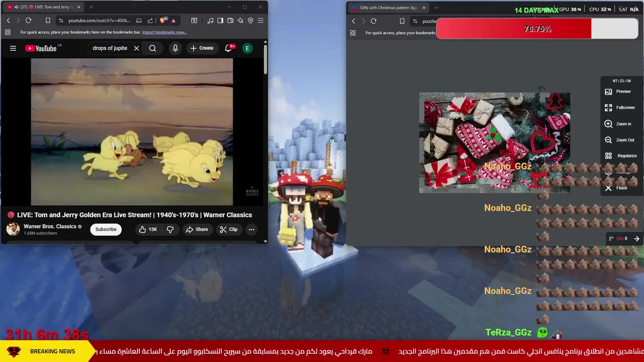Viewport: 644px width, 362px height.
Task: Clear the YouTube search text
Action: 136,48
